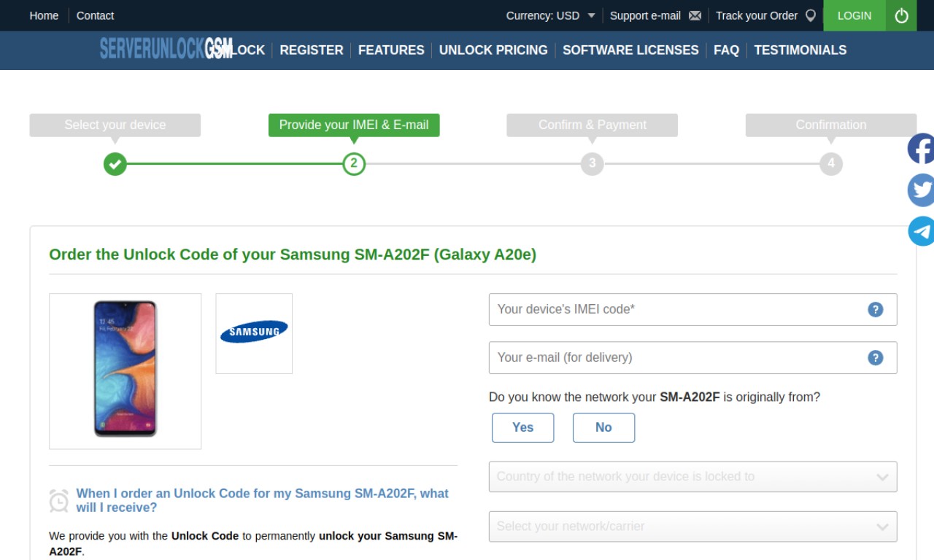Open the Telegram share icon
The width and height of the screenshot is (934, 560).
(921, 231)
